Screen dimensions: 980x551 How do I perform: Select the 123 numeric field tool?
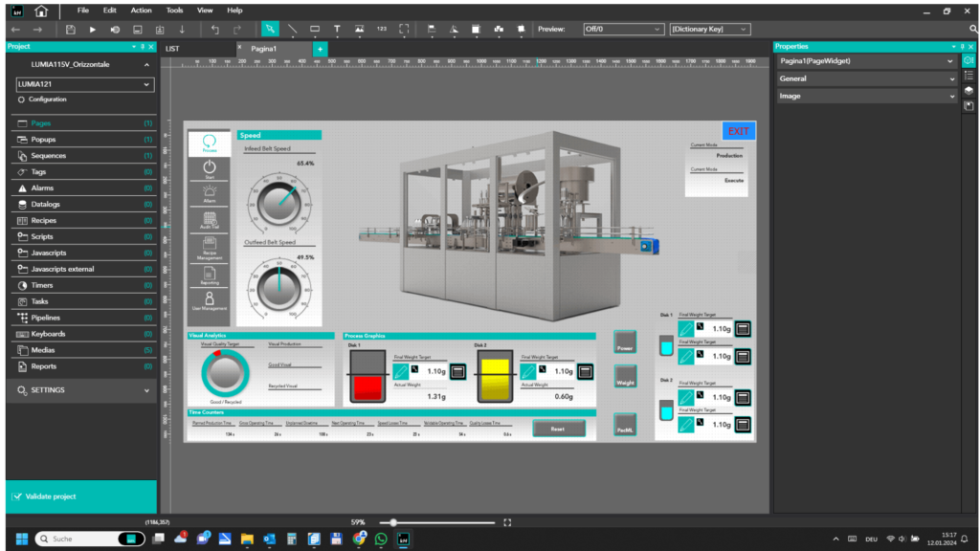(380, 29)
